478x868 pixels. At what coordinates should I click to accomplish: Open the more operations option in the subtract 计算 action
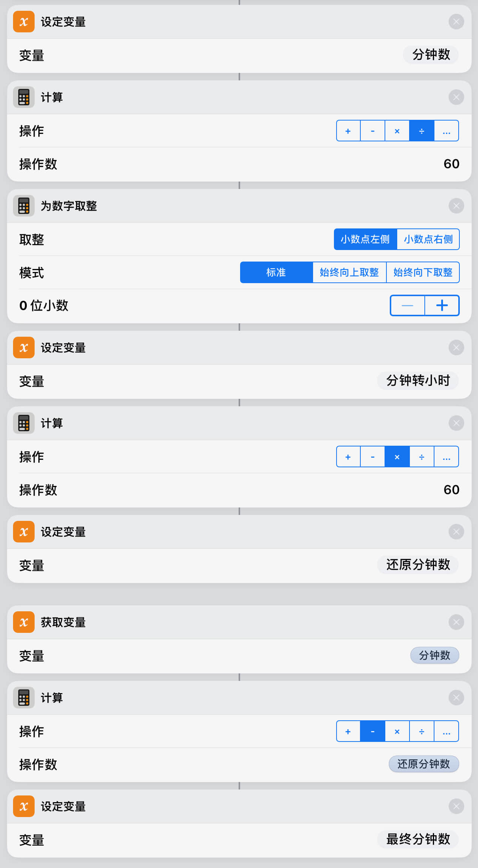tap(446, 731)
